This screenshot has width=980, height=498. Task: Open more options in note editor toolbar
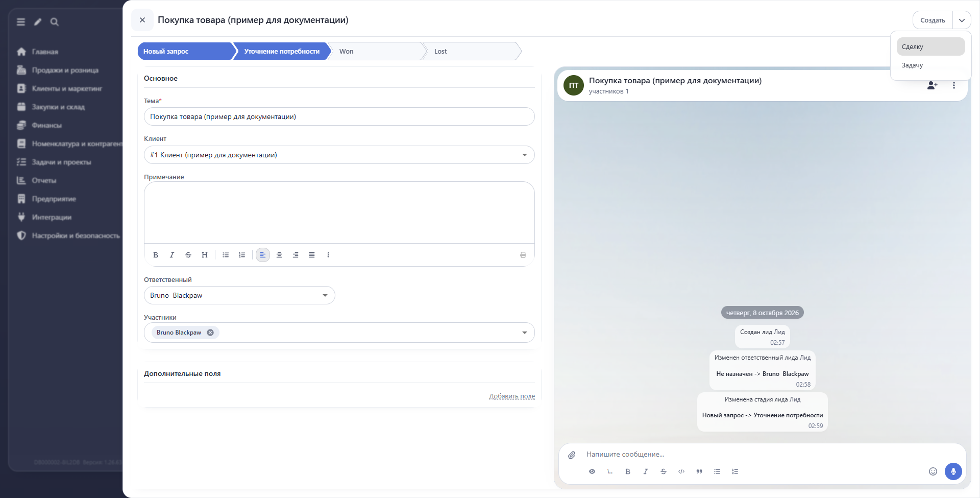coord(328,255)
